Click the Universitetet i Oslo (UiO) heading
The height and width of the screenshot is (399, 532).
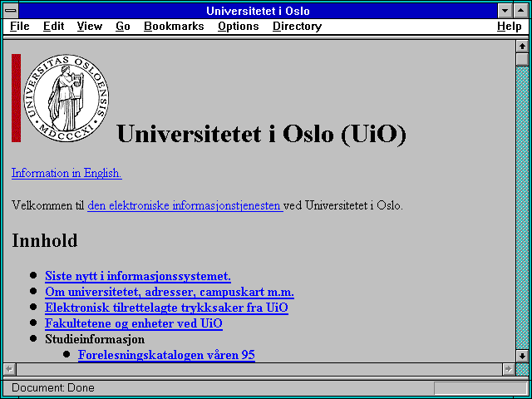click(x=261, y=133)
